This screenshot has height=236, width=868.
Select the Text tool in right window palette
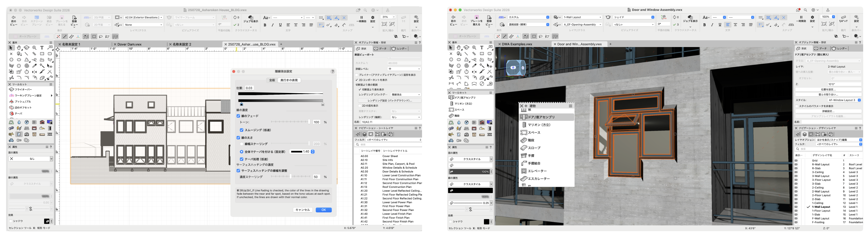(x=482, y=48)
